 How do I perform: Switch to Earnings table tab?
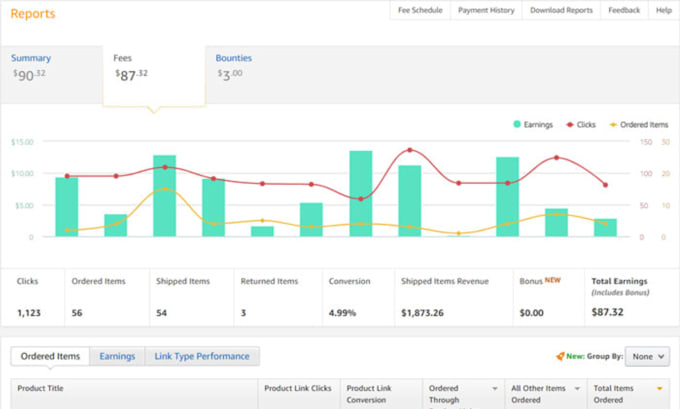click(117, 356)
